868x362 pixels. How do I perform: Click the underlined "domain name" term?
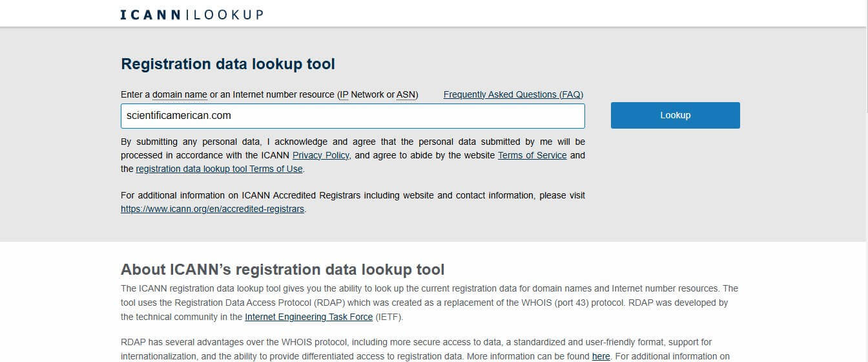180,94
